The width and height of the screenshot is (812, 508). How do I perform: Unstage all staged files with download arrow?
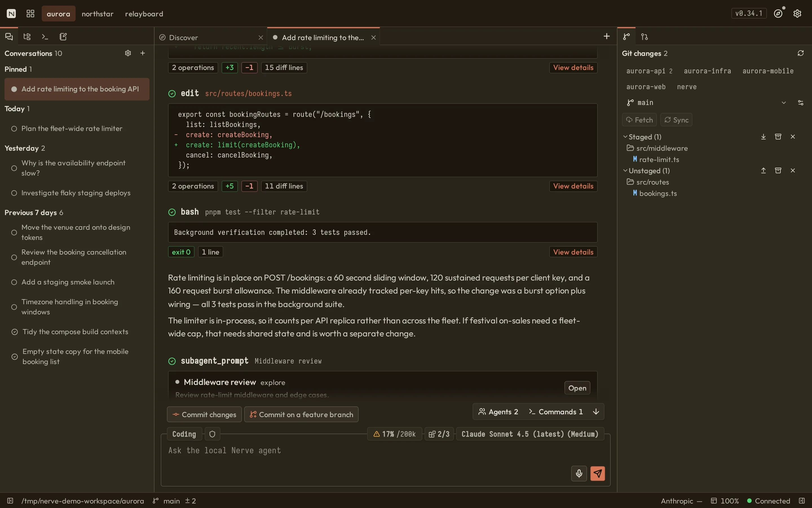click(x=763, y=136)
